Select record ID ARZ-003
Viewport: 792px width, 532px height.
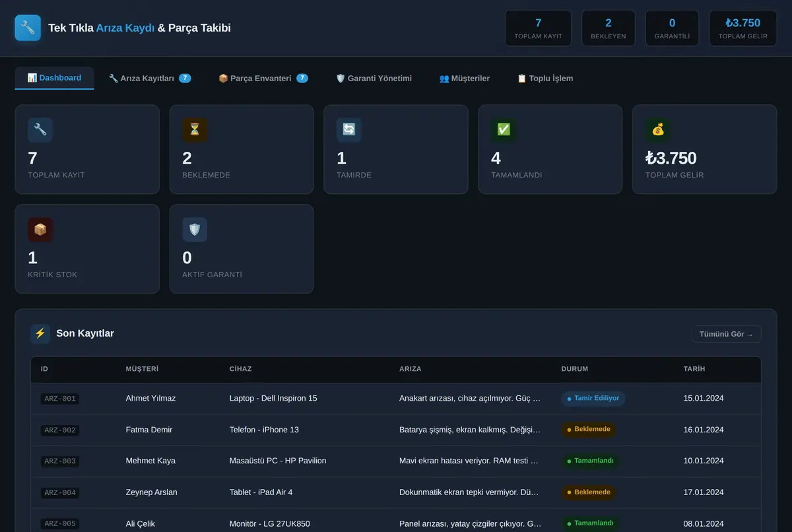pos(60,461)
